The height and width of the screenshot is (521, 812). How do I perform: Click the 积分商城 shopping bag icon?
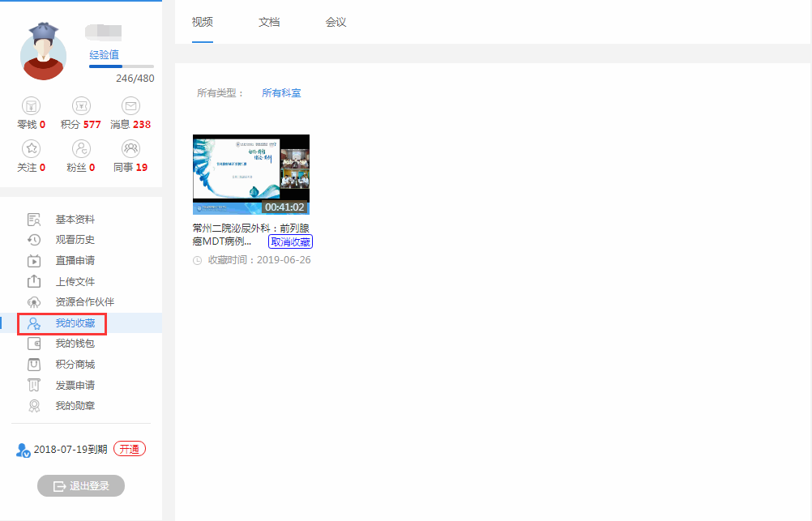tap(34, 365)
